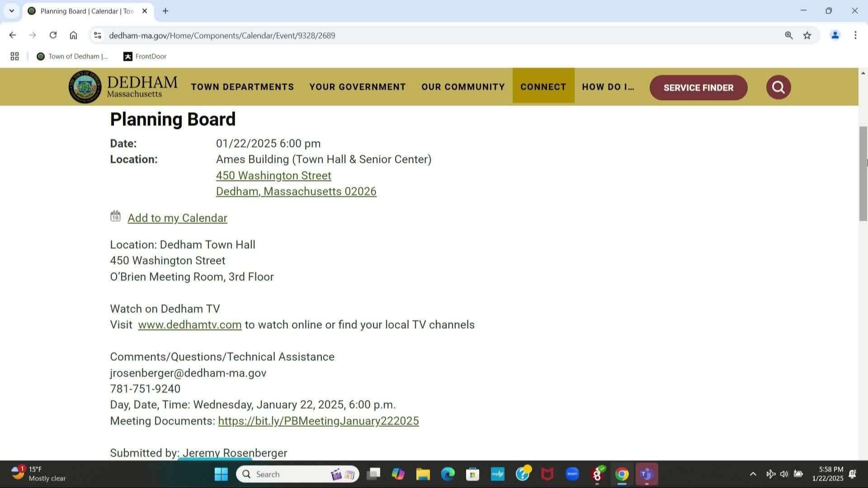Open the notification bell in system tray

pos(853,474)
